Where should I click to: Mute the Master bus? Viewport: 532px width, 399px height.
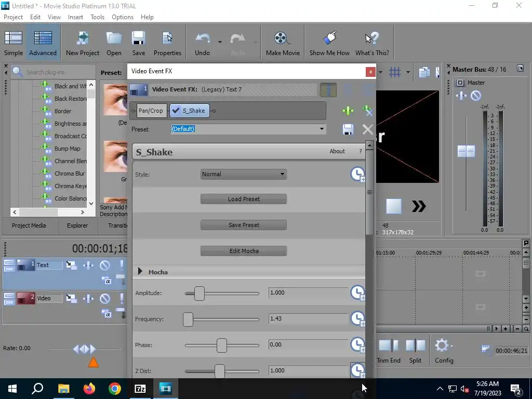(476, 96)
